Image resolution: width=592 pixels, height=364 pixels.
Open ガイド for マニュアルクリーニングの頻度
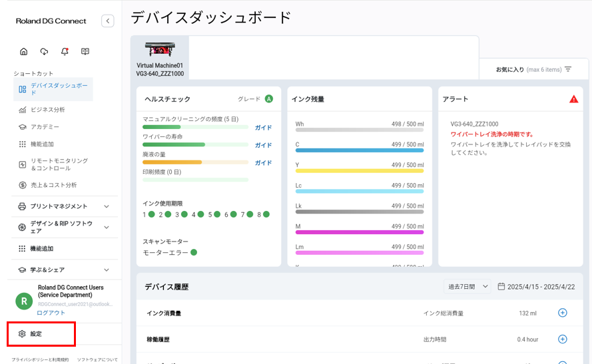pos(263,128)
